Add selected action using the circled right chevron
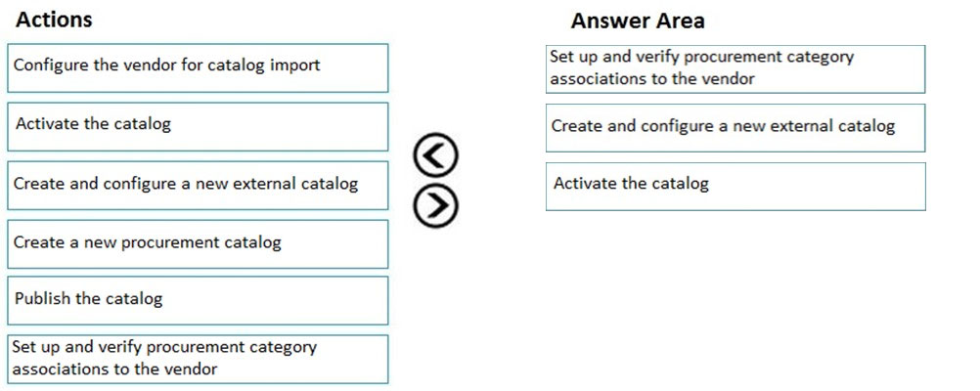 (435, 205)
